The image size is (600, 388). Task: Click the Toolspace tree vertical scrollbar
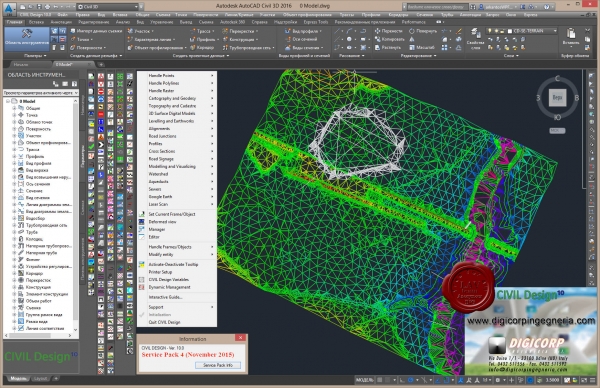(x=75, y=215)
